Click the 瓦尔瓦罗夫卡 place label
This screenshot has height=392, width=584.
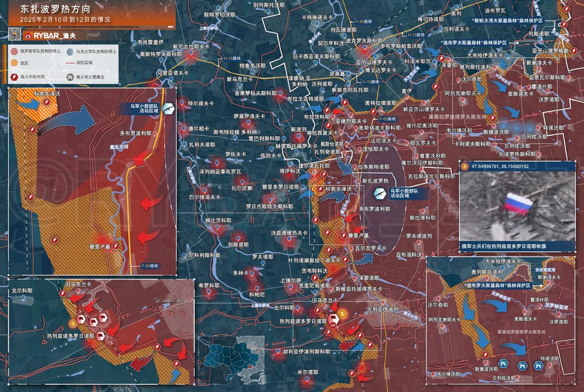click(x=370, y=248)
